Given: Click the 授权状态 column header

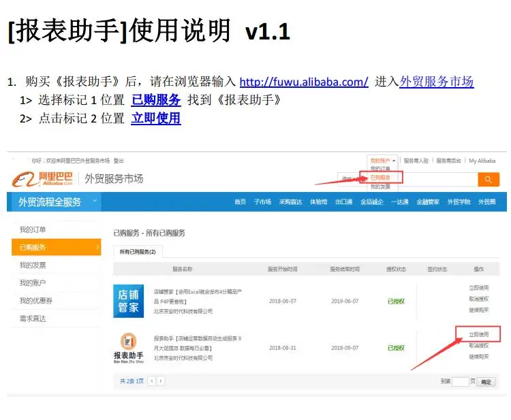Looking at the screenshot, I should (x=396, y=270).
